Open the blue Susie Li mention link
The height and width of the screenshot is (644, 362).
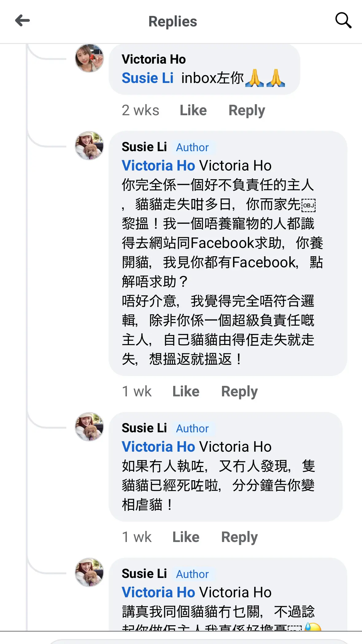[148, 78]
